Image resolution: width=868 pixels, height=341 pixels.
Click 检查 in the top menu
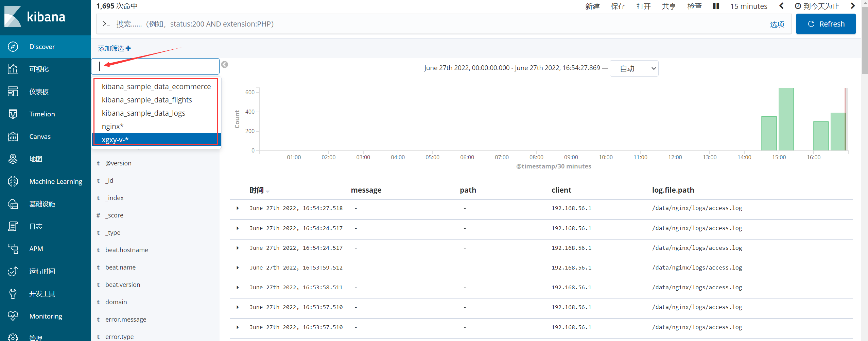coord(694,6)
